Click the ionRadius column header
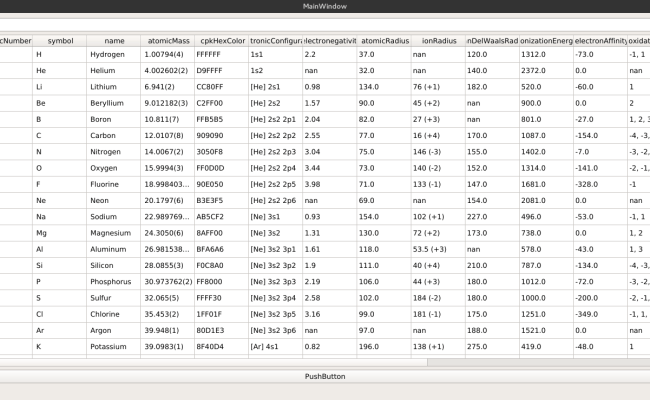650x400 pixels. pyautogui.click(x=438, y=41)
